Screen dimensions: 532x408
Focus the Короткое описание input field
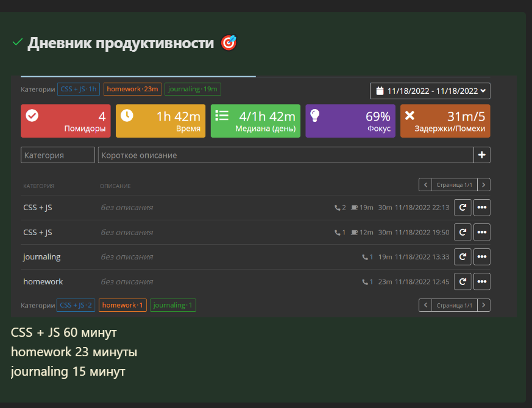[286, 155]
